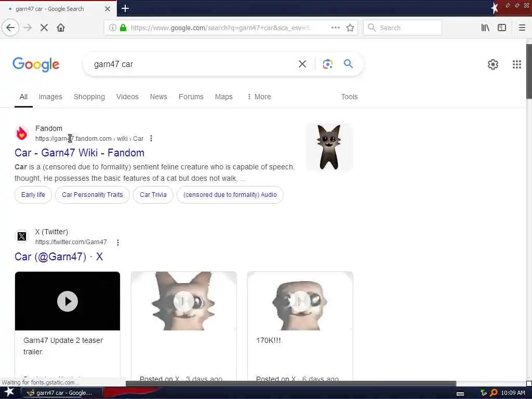Open the browser hamburger menu
This screenshot has width=532, height=399.
click(522, 28)
